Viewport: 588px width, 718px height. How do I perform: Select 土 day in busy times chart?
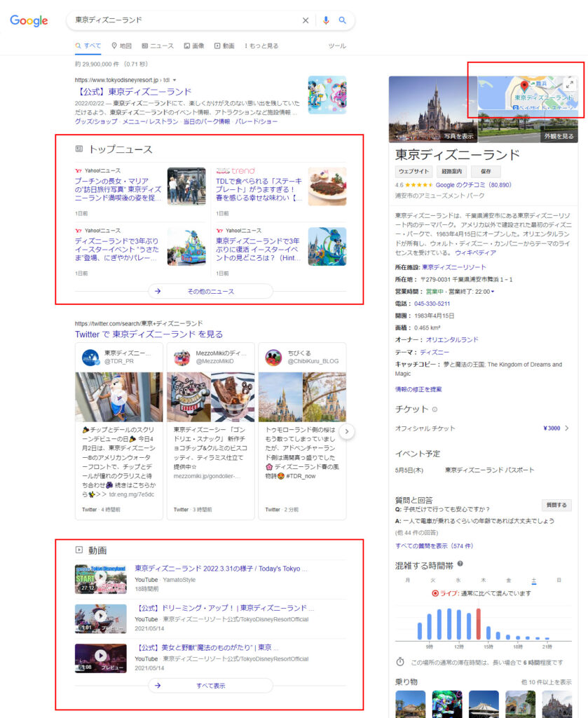(x=533, y=580)
